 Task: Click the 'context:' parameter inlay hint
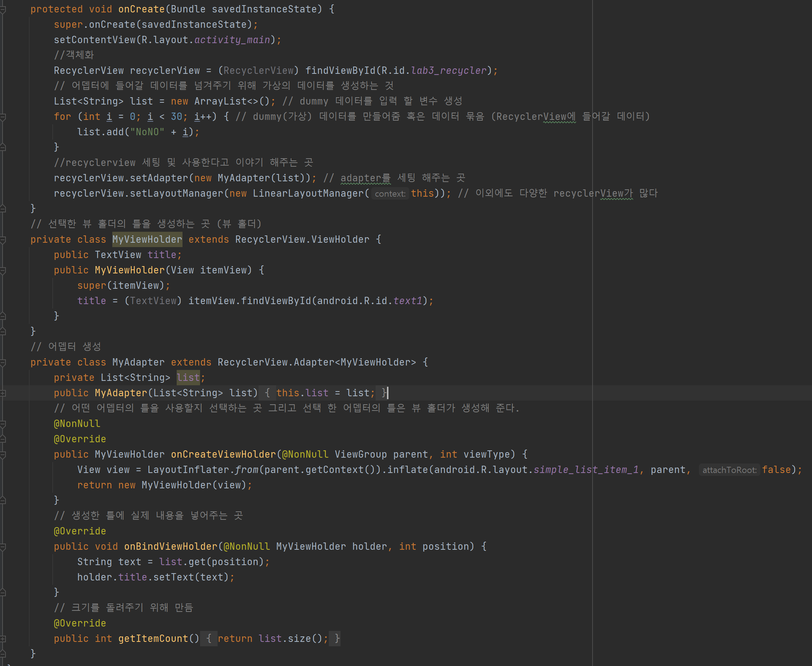(x=390, y=194)
